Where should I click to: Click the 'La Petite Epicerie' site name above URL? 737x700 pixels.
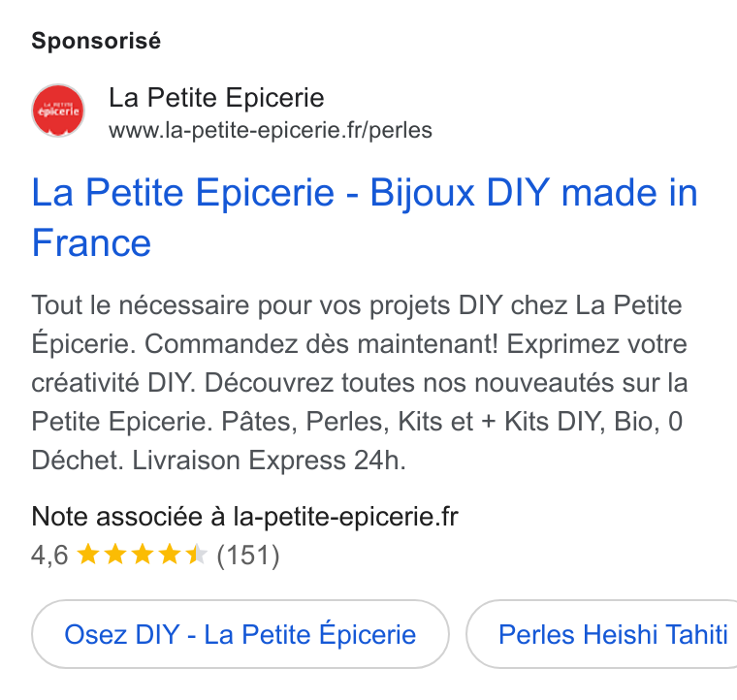click(x=216, y=98)
